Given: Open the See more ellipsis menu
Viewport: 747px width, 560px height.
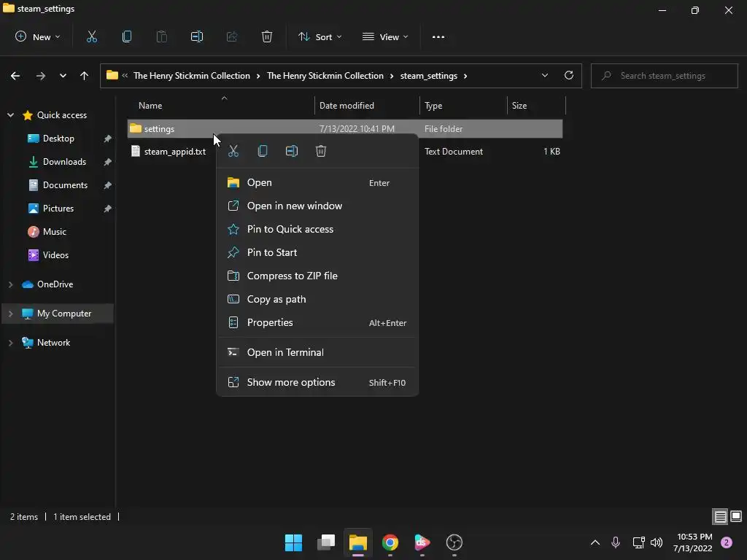Looking at the screenshot, I should [438, 36].
